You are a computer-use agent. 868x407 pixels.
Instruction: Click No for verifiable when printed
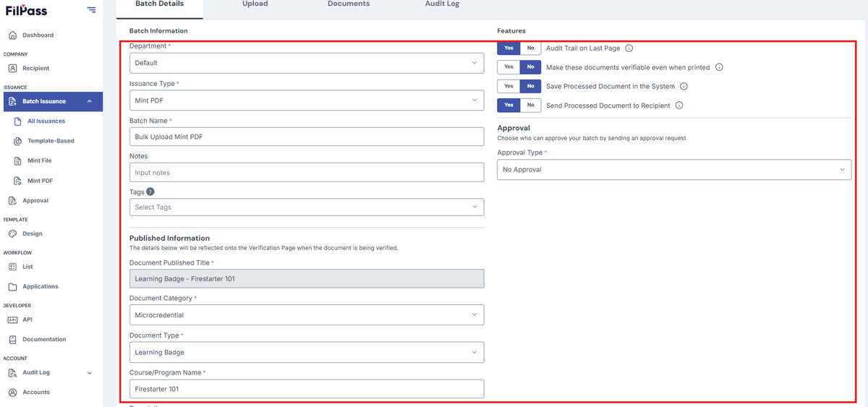click(530, 67)
